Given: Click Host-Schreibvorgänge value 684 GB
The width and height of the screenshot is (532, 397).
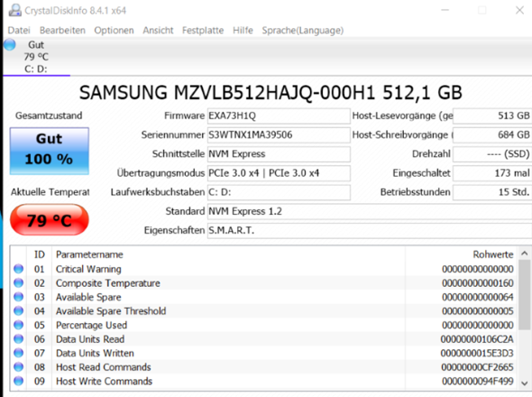Looking at the screenshot, I should [x=492, y=134].
